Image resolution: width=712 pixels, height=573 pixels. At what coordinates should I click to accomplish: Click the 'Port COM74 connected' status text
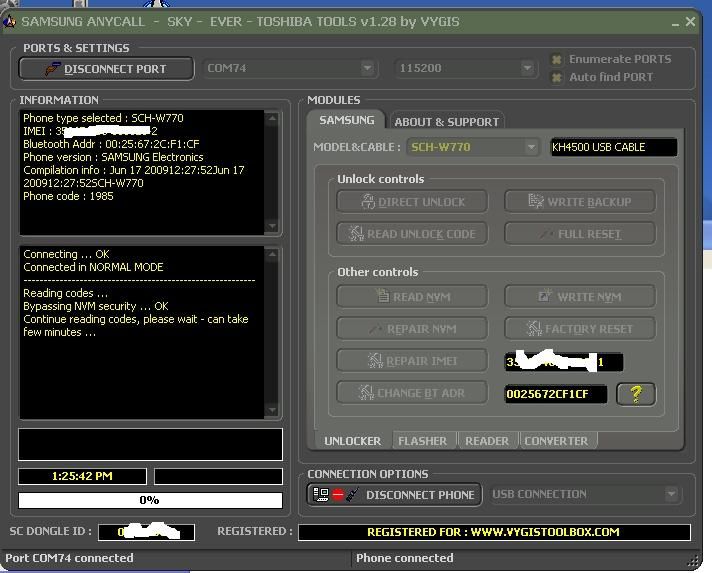(x=69, y=558)
